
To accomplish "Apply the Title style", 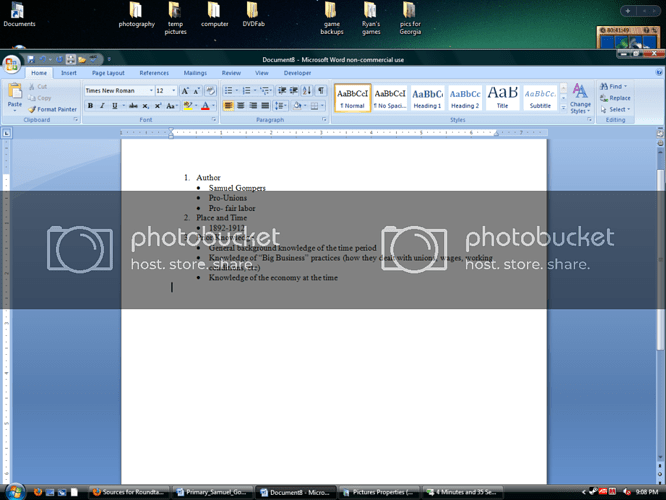I will 502,98.
